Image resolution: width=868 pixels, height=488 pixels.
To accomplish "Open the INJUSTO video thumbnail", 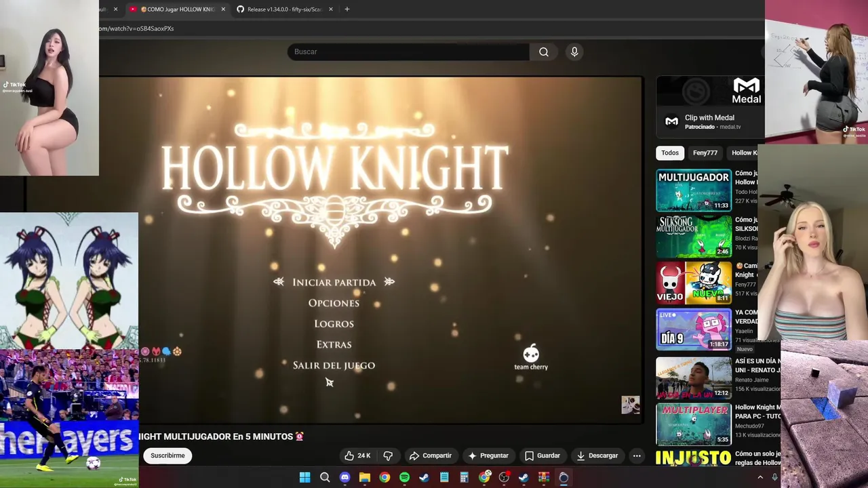I will pos(694,458).
